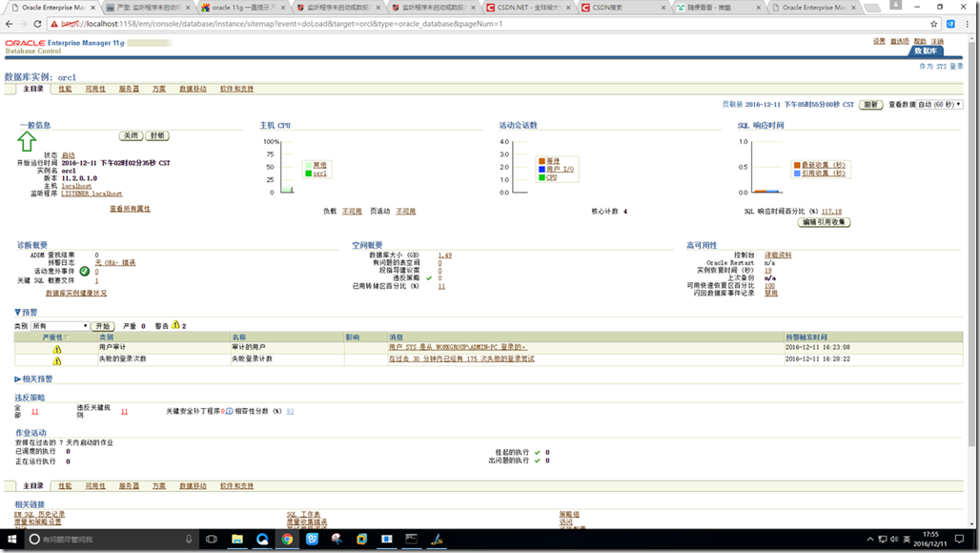Click the 关闭 button under 一般信息
Image resolution: width=980 pixels, height=553 pixels.
click(x=131, y=135)
